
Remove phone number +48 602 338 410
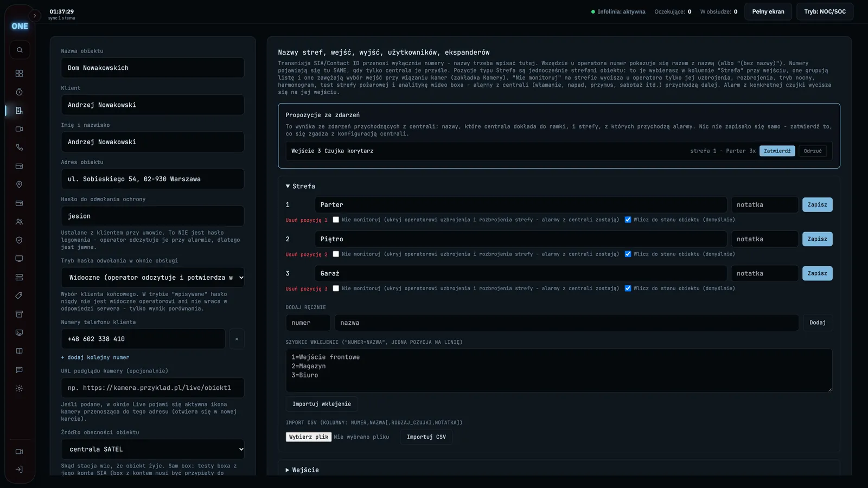click(x=237, y=339)
